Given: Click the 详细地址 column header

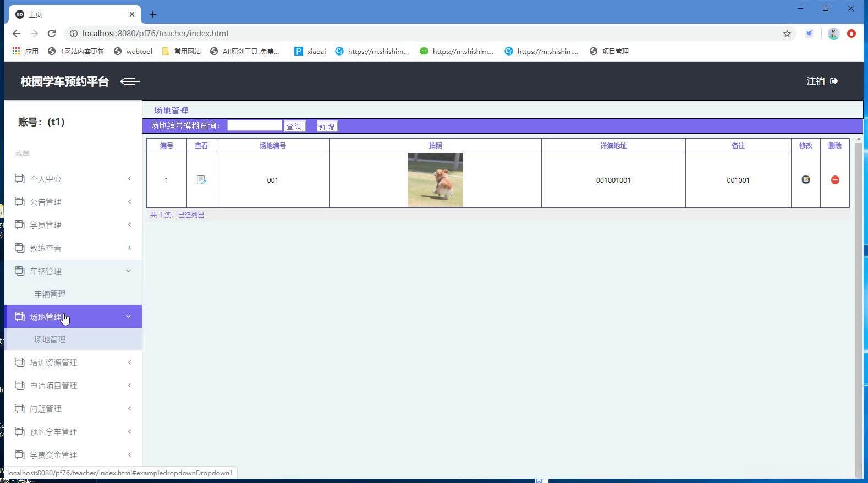Looking at the screenshot, I should coord(613,145).
